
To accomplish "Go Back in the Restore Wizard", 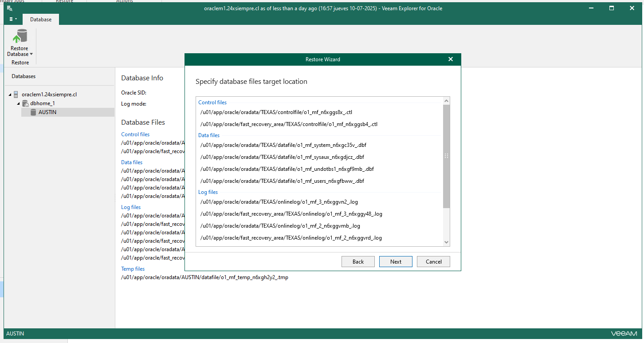I will tap(358, 262).
